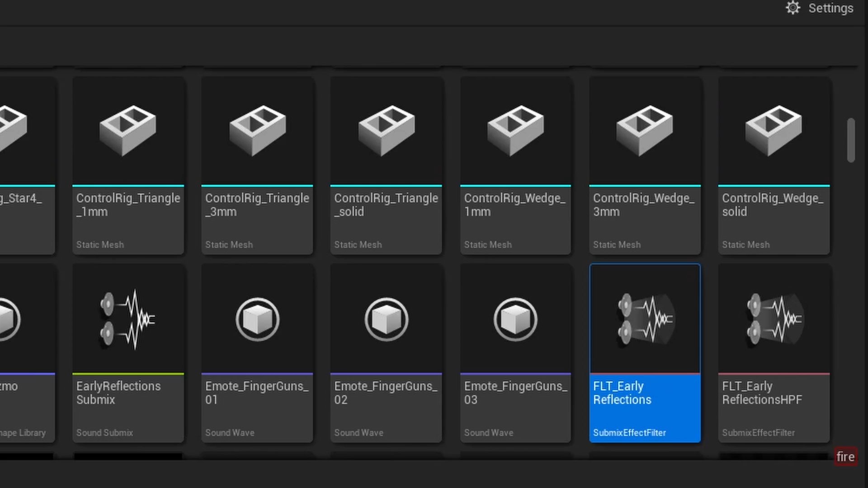
Task: Click the EarlyReflectionsSubmix asset name text
Action: (x=118, y=393)
